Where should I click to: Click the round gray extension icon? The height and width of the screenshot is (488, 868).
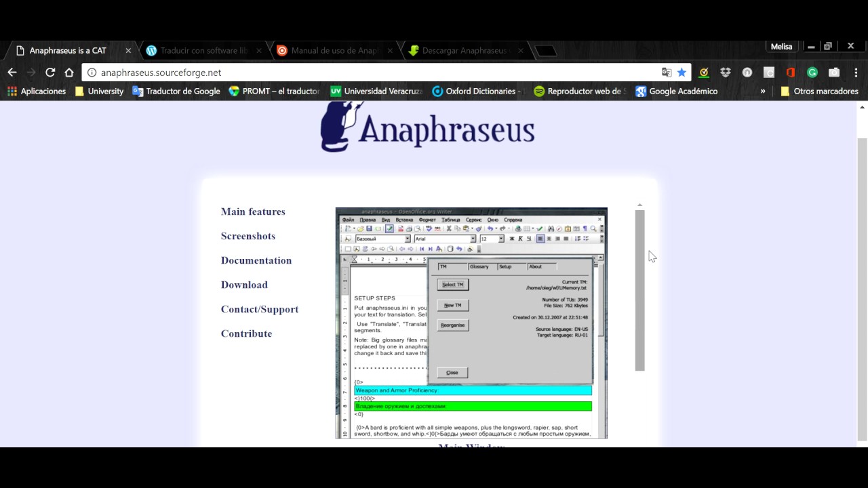coord(747,73)
